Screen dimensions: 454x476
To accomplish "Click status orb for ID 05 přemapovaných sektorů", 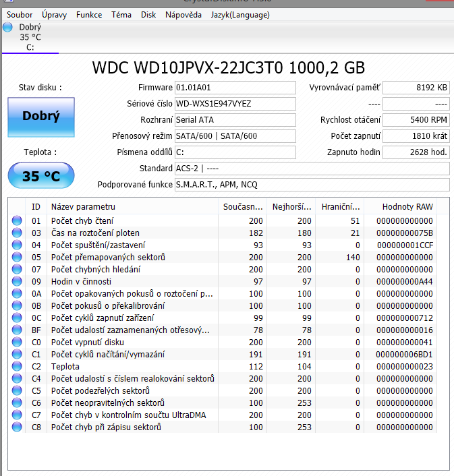I will (x=17, y=257).
